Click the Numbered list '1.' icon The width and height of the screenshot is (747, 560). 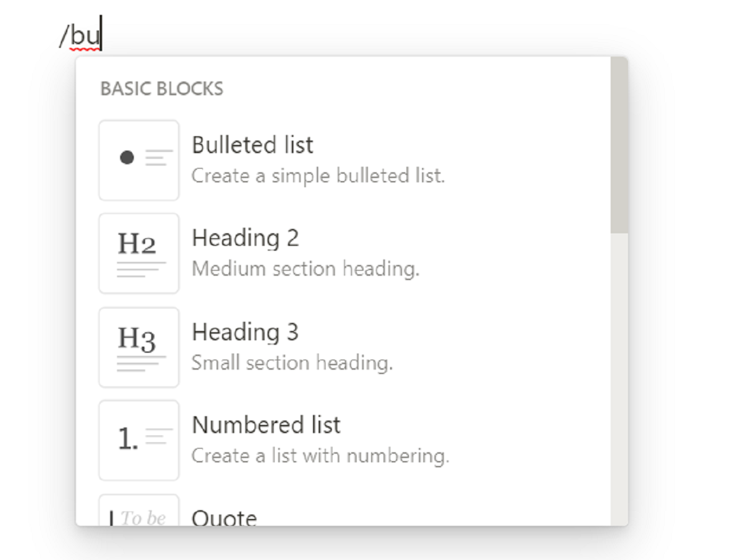[139, 441]
